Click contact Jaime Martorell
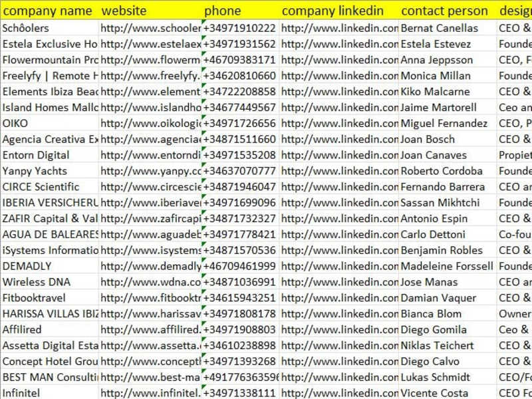Viewport: 532px width, 399px height. (x=448, y=107)
